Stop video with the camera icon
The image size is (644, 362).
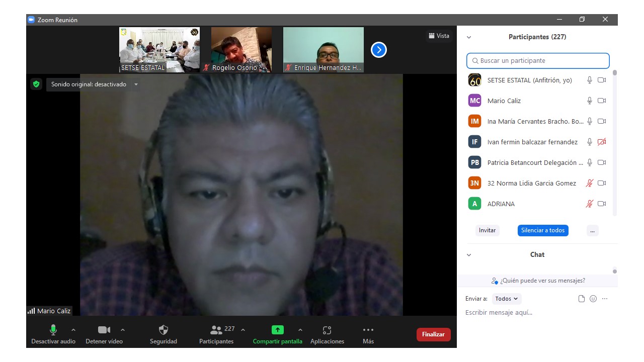[x=104, y=330]
